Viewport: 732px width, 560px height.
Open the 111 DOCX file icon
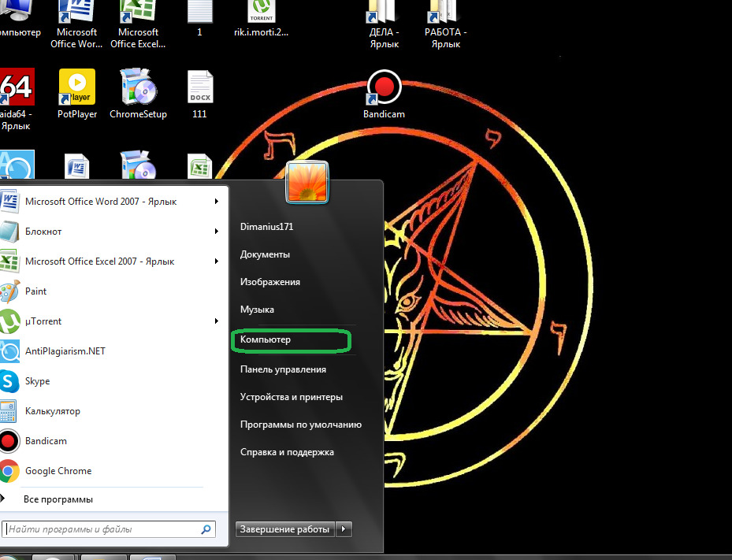(x=199, y=87)
